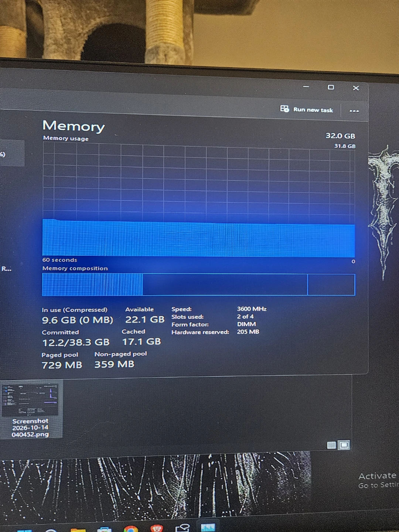This screenshot has width=399, height=532.
Task: Open Brave browser from the taskbar
Action: pos(157,529)
